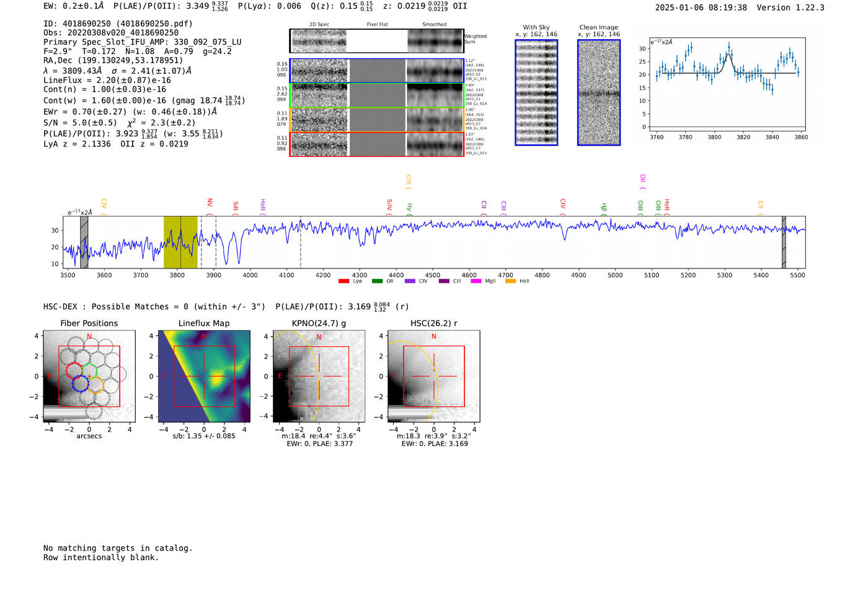Click the ID 4018690250 text line
868x591 pixels.
point(118,24)
